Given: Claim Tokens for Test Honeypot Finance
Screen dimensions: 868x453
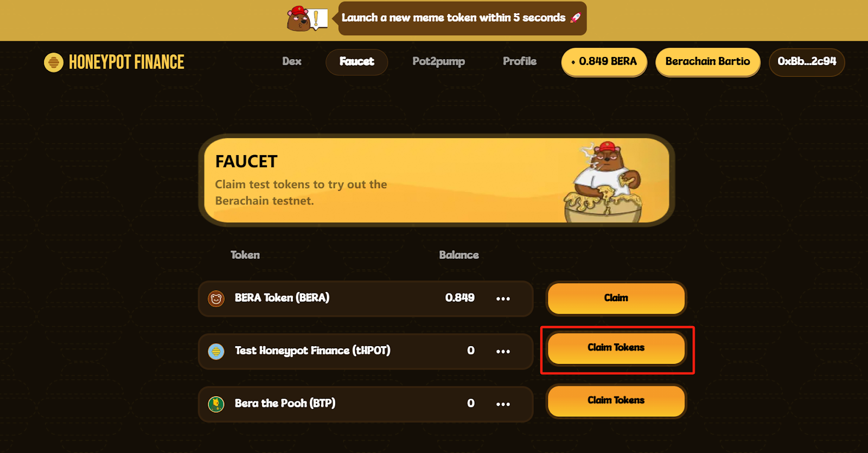Looking at the screenshot, I should pos(616,348).
